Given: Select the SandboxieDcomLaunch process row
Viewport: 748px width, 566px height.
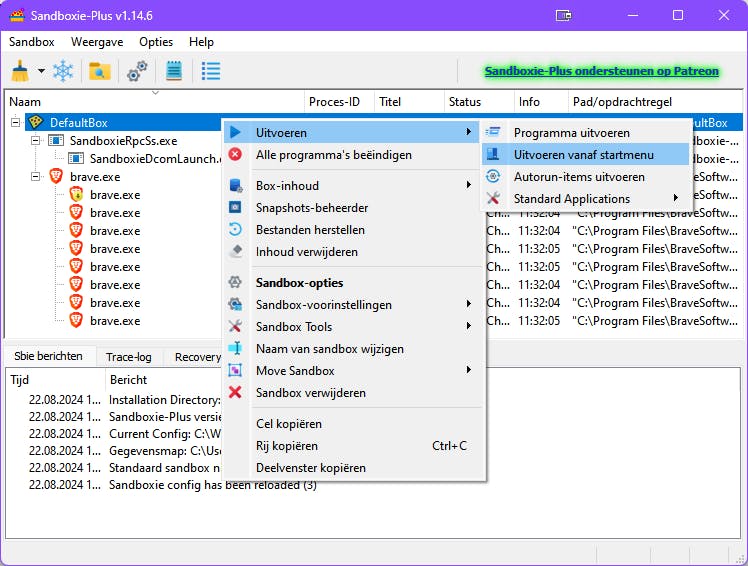Looking at the screenshot, I should point(156,158).
